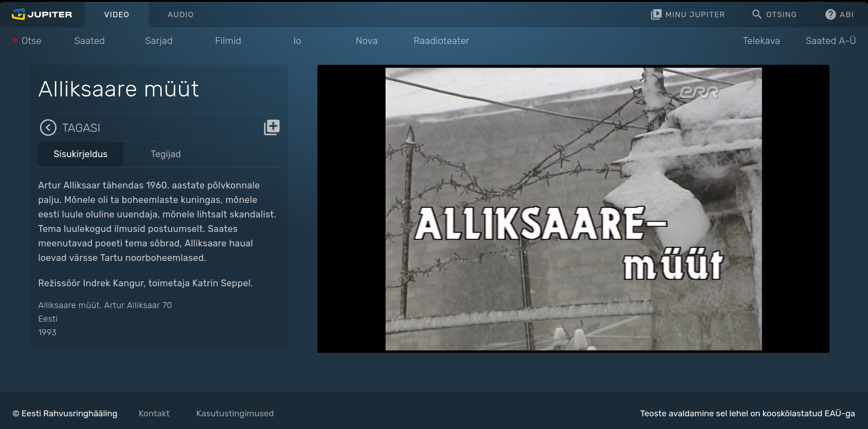
Task: Click the Eesti Rahvusringhääling copyright text
Action: 65,414
